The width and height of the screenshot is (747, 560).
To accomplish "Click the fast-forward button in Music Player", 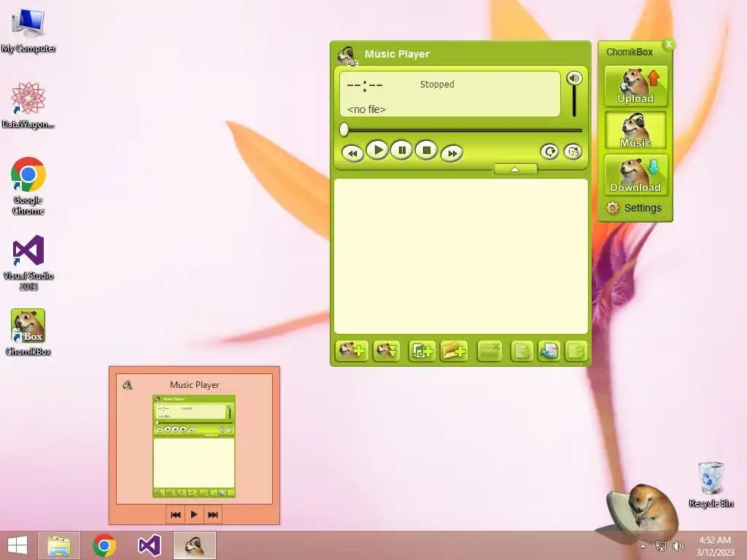I will 452,153.
